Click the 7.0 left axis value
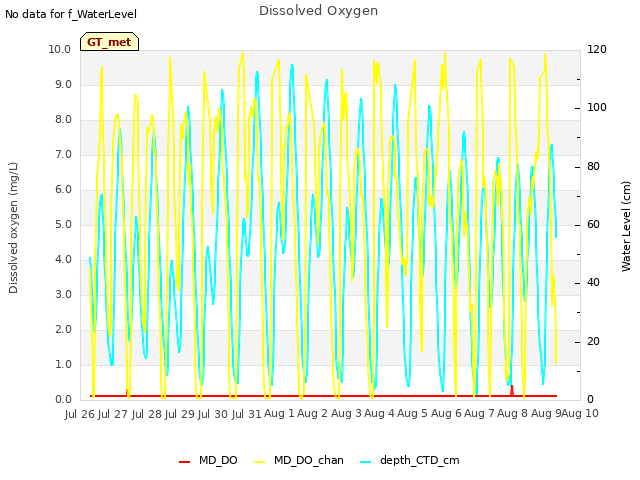This screenshot has width=640, height=480. point(63,155)
